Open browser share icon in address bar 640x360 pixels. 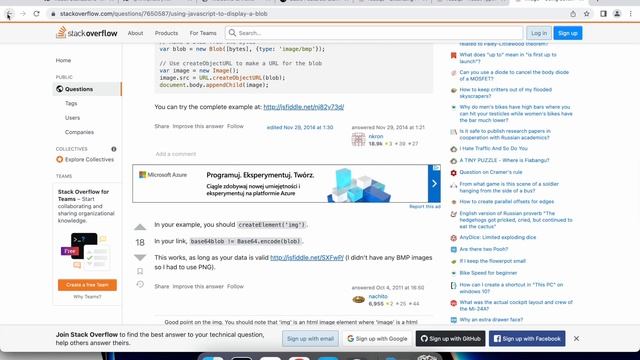click(x=573, y=14)
